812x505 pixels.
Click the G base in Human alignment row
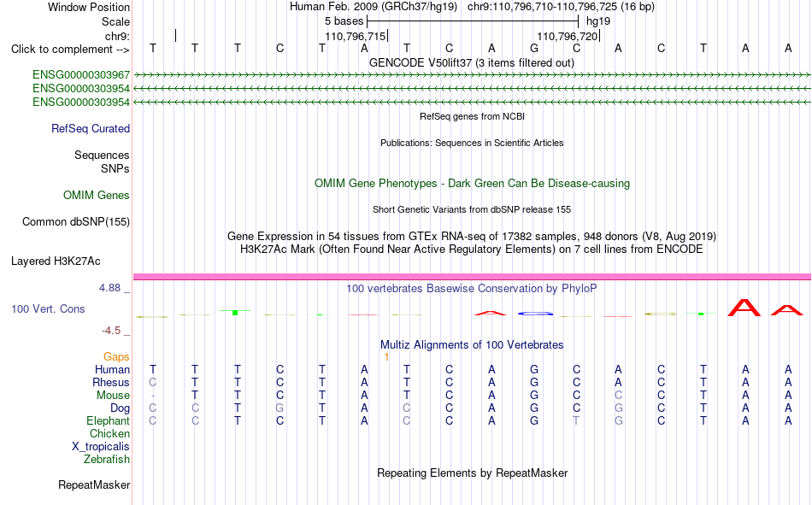tap(534, 370)
